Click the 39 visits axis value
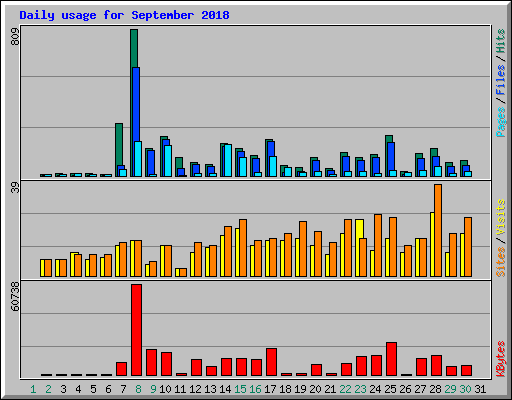This screenshot has height=400, width=512. 15,189
